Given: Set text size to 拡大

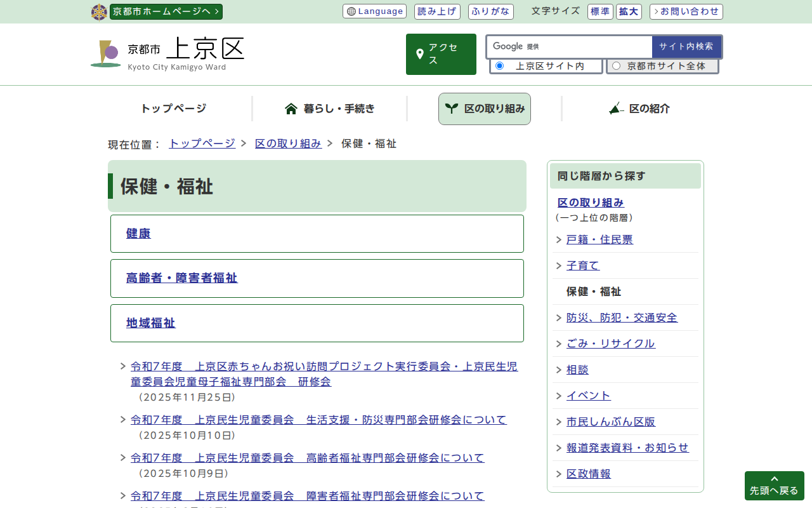Looking at the screenshot, I should coord(629,11).
